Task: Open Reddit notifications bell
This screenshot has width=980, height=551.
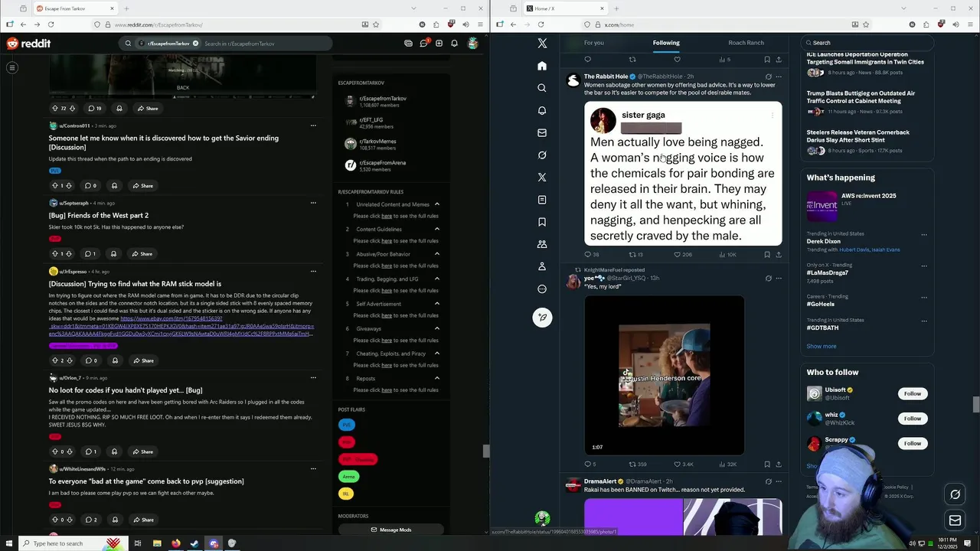Action: 455,44
